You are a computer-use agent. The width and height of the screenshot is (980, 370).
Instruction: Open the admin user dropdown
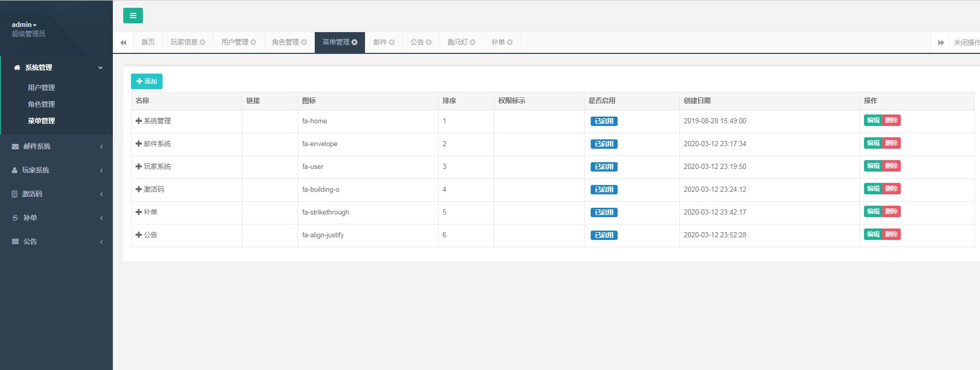pos(24,25)
